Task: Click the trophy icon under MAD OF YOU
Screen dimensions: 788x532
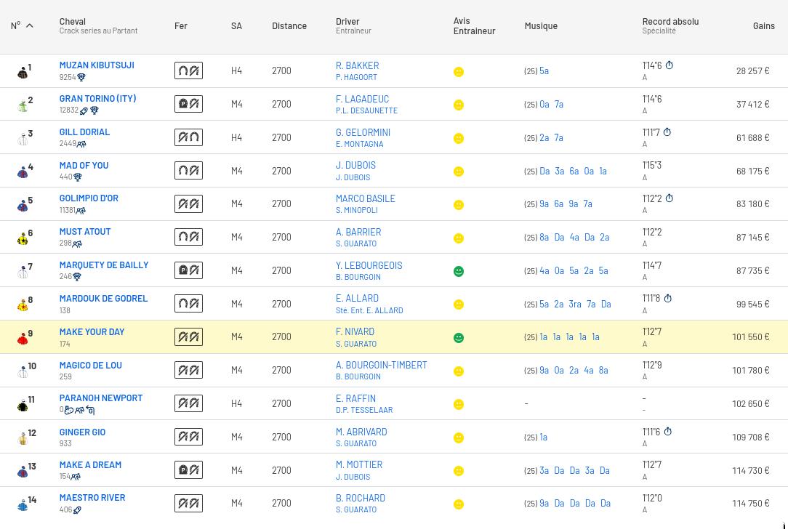Action: pos(78,177)
